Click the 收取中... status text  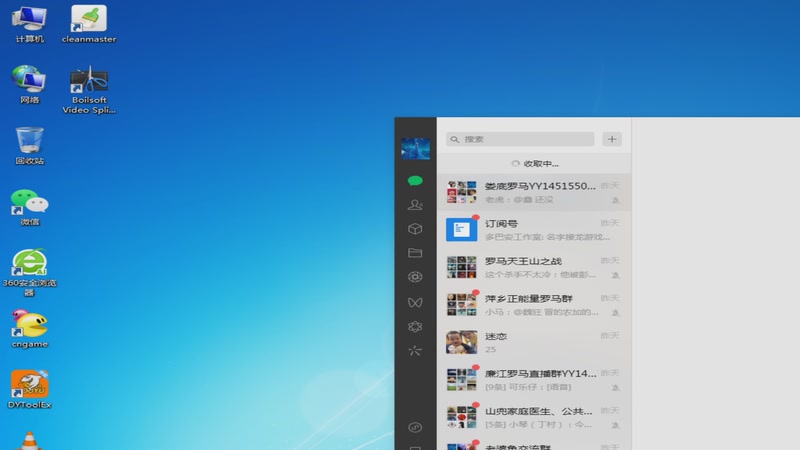[x=541, y=164]
